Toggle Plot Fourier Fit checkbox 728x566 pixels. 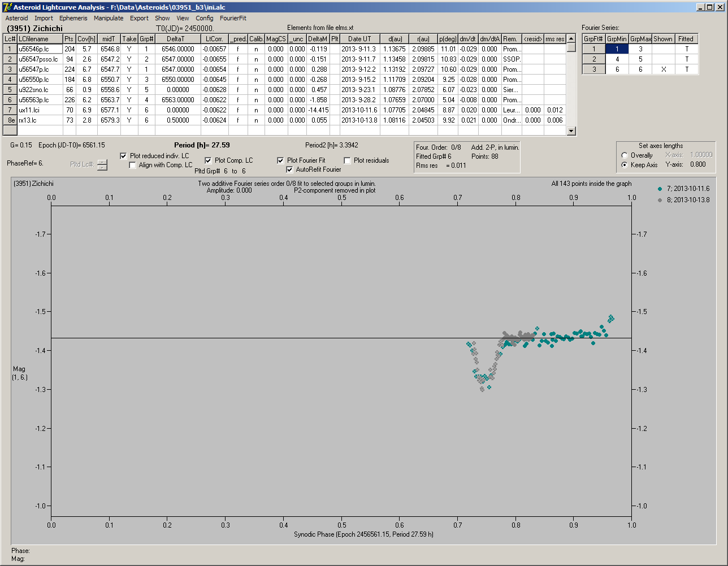pyautogui.click(x=281, y=160)
